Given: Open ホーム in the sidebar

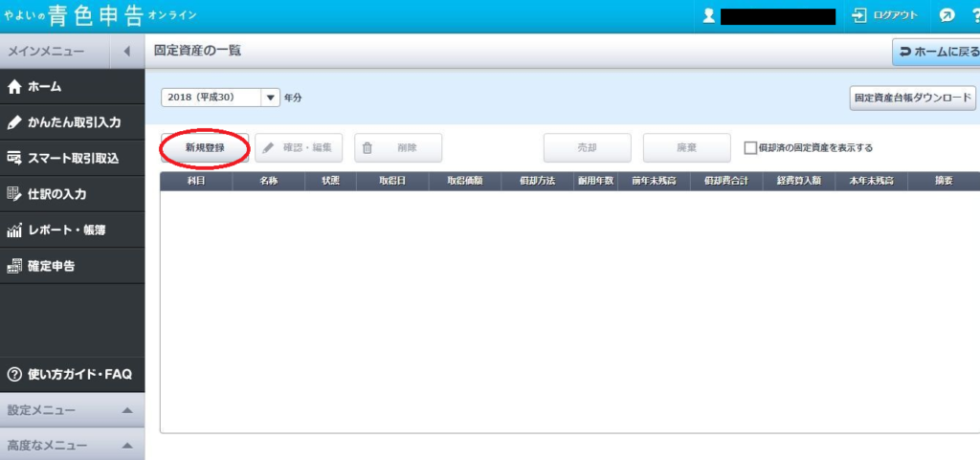Looking at the screenshot, I should [x=72, y=87].
